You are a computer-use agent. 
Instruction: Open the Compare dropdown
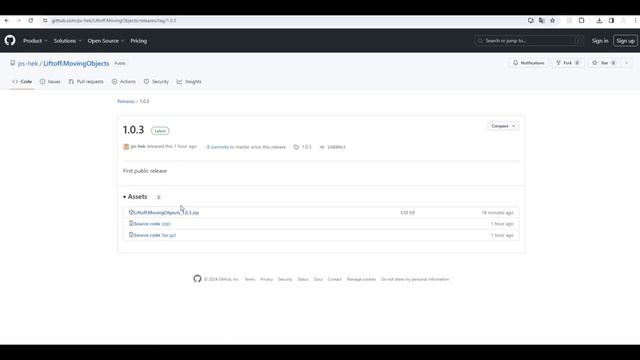pyautogui.click(x=503, y=126)
